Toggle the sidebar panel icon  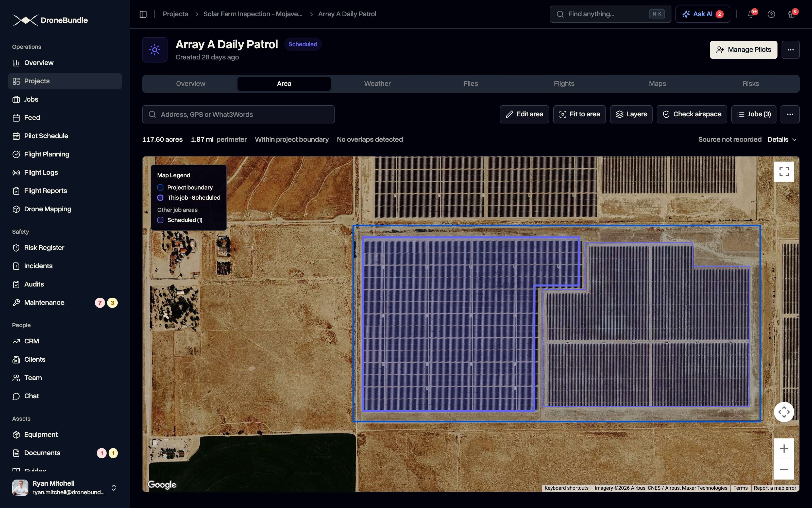pyautogui.click(x=143, y=14)
